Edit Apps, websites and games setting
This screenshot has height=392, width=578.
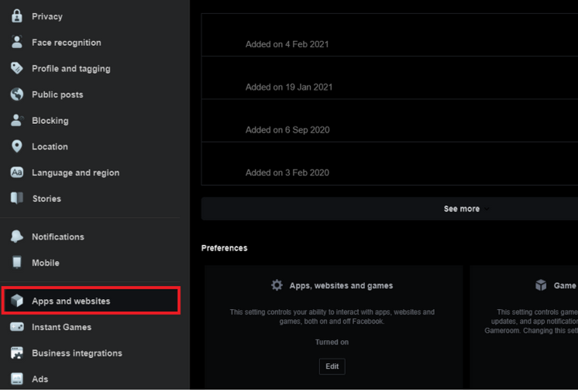(x=332, y=366)
